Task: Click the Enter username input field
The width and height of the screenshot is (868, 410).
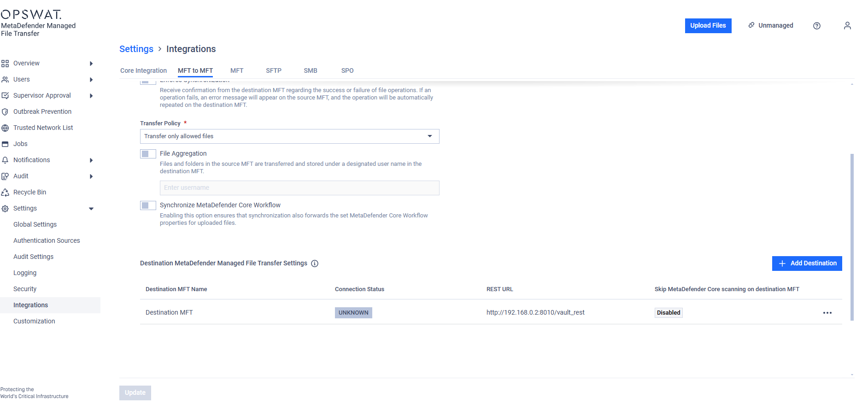Action: pyautogui.click(x=299, y=188)
